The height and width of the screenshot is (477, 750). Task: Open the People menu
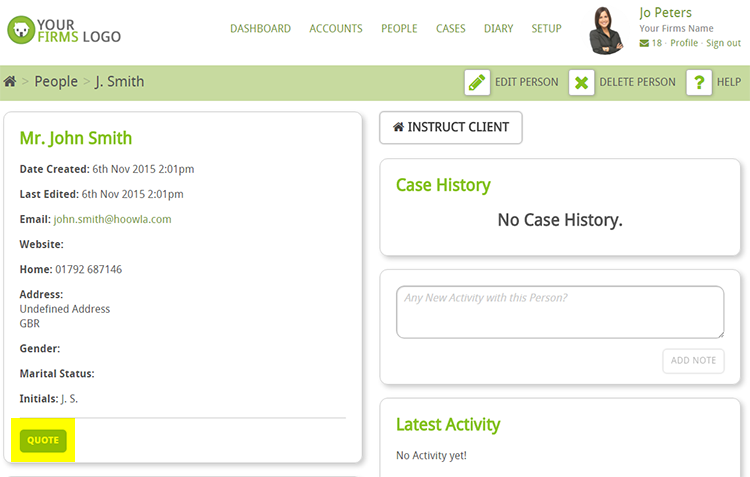(x=399, y=29)
